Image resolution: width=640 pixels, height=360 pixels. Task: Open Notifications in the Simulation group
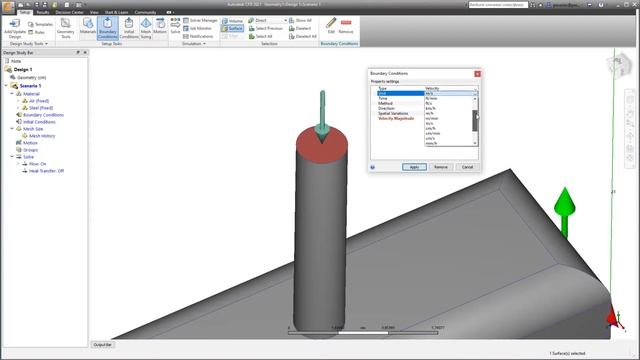[x=198, y=36]
